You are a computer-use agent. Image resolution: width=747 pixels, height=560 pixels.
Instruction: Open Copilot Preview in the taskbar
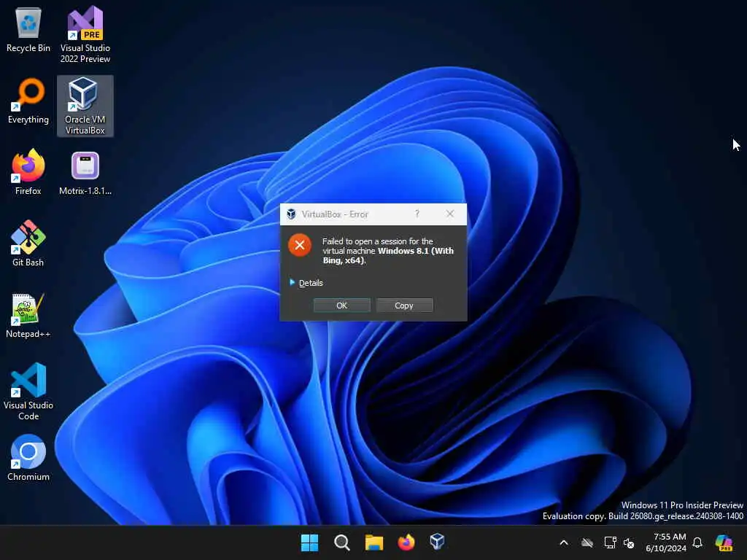(724, 542)
